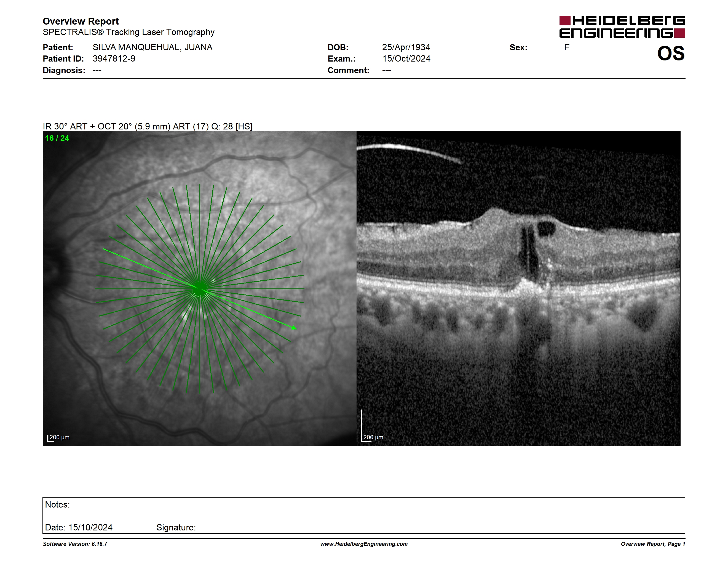Click the green arrowhead of the active scan line
Screen dimensions: 728x563
pos(294,328)
